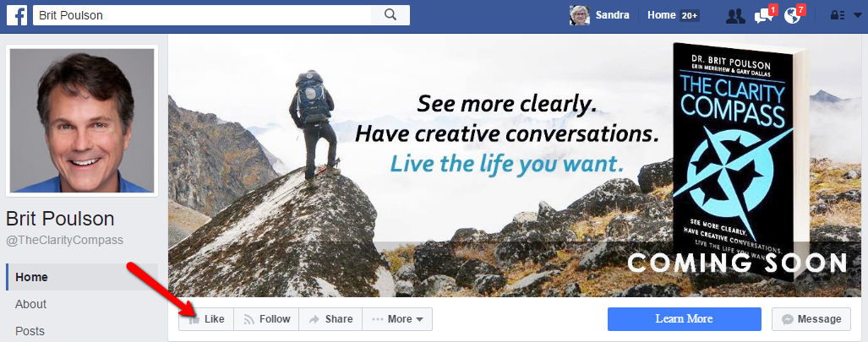
Task: Click the Facebook logo icon
Action: [17, 15]
